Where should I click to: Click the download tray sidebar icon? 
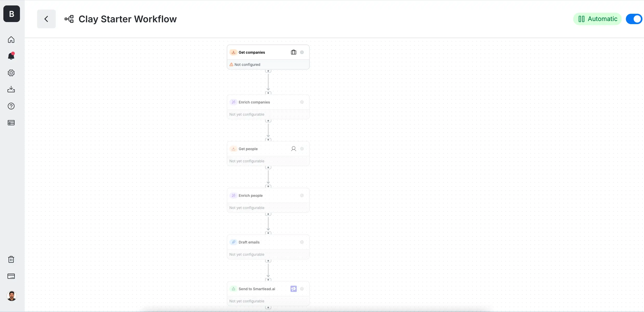point(11,89)
